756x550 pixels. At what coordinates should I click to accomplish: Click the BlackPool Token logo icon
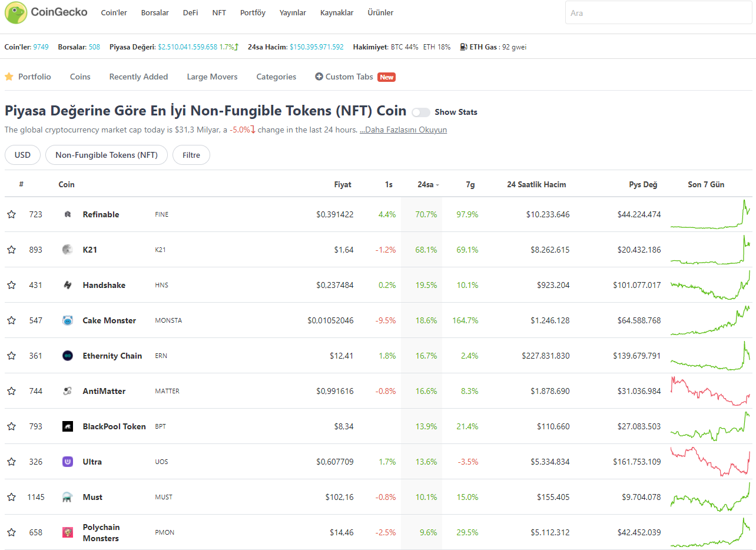(68, 426)
